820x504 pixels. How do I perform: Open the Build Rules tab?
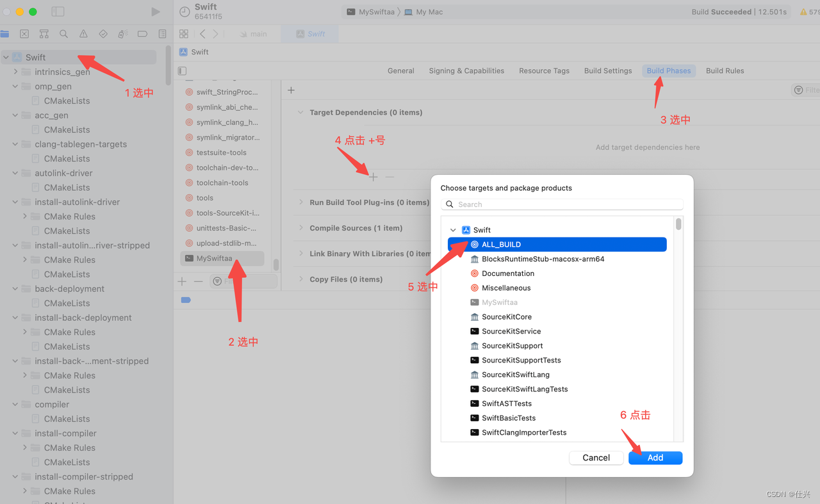[x=725, y=71]
